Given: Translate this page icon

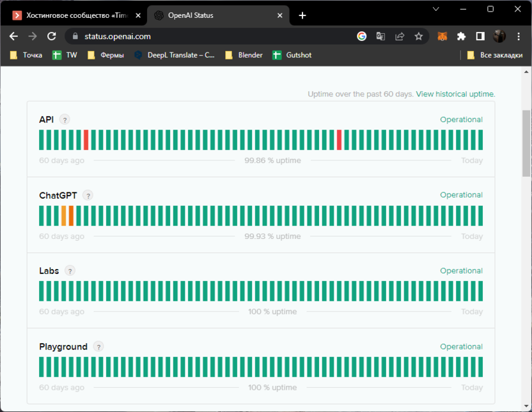Looking at the screenshot, I should 380,36.
